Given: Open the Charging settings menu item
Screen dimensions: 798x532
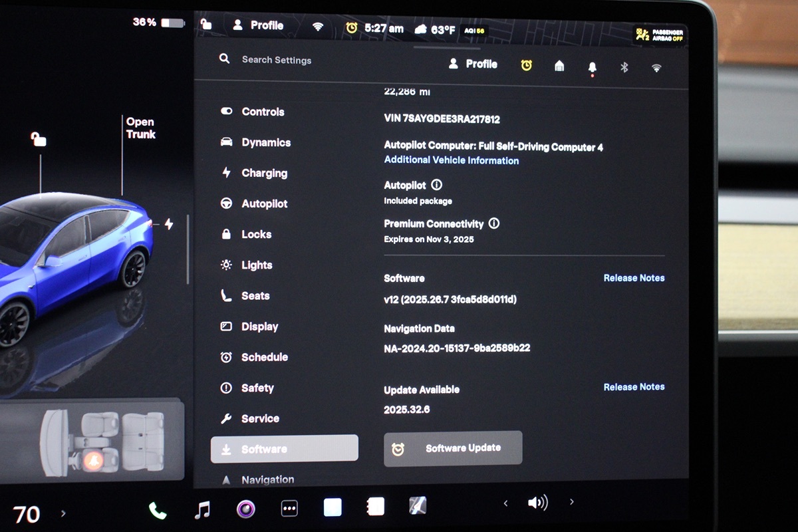Looking at the screenshot, I should coord(264,174).
